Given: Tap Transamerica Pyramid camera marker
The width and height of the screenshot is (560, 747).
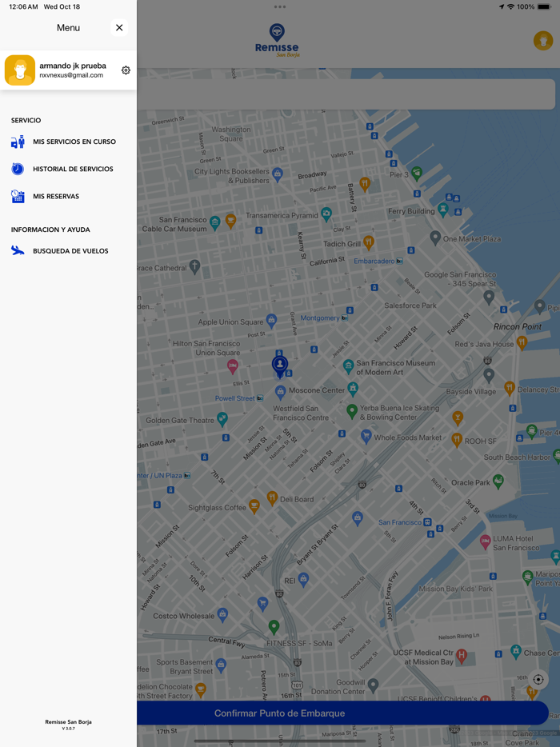Looking at the screenshot, I should (x=326, y=214).
